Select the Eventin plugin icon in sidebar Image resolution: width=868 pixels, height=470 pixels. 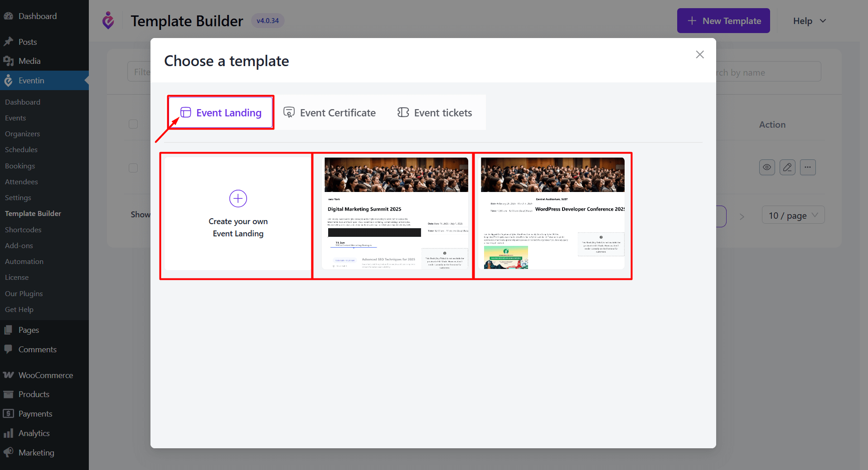9,80
